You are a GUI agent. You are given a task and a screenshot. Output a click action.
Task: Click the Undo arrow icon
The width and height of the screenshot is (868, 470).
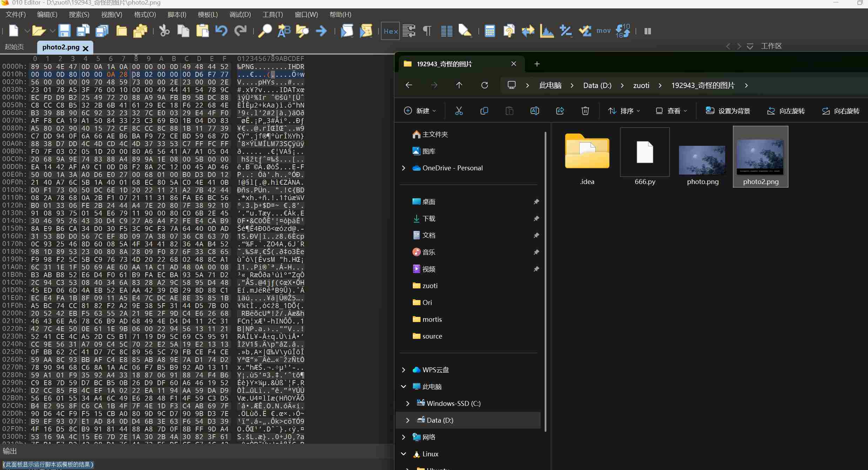(221, 31)
